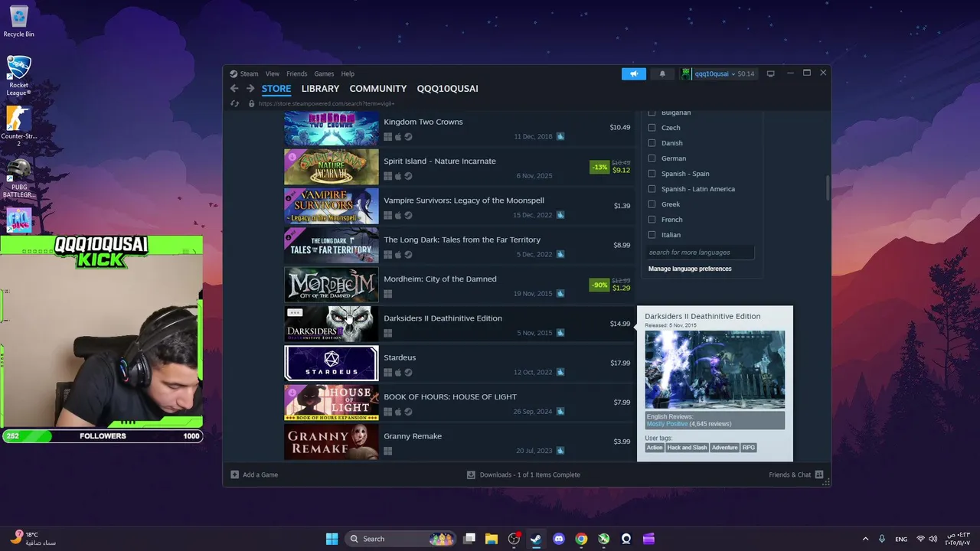Check the German language checkbox
The image size is (980, 551).
pyautogui.click(x=652, y=158)
